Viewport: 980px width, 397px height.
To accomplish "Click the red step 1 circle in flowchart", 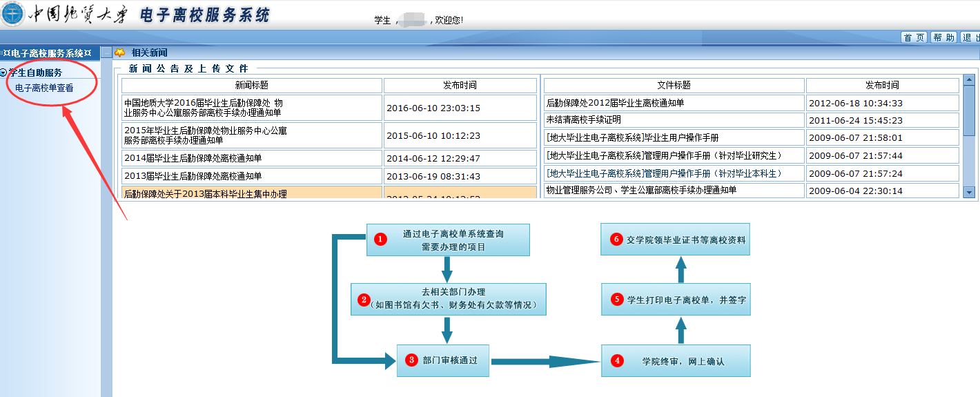I will coord(379,240).
